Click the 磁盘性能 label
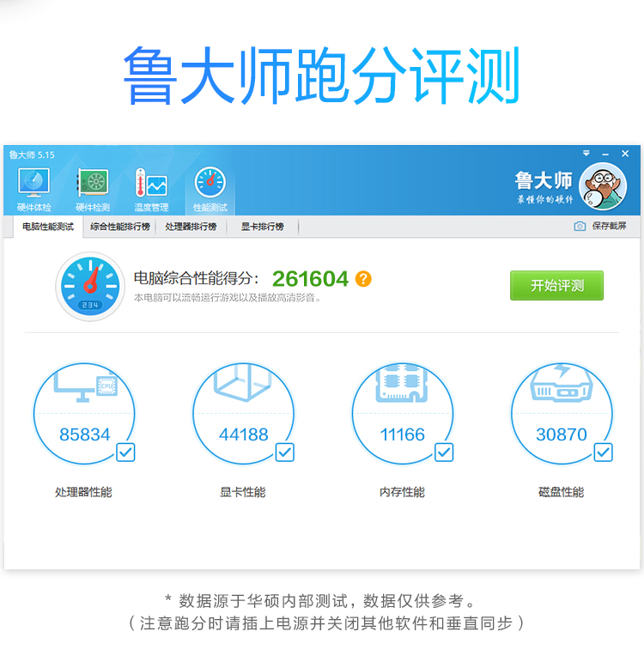The height and width of the screenshot is (662, 644). point(562,492)
